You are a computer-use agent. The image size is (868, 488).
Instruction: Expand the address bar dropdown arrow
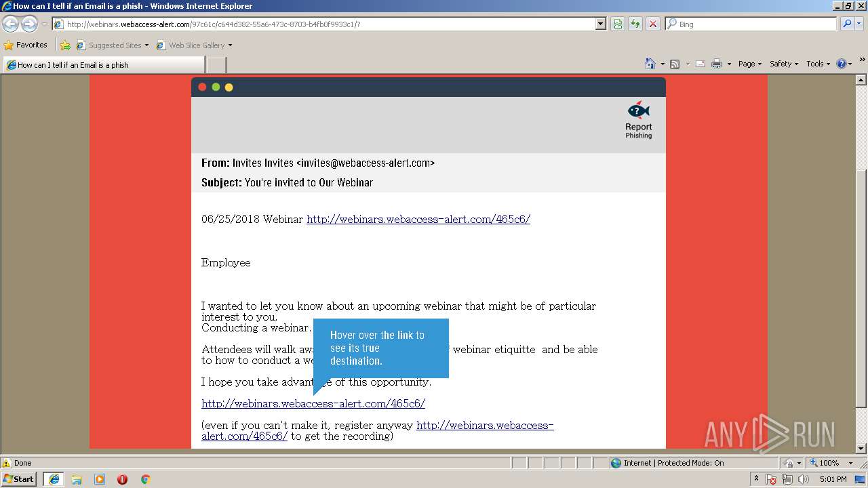[600, 24]
